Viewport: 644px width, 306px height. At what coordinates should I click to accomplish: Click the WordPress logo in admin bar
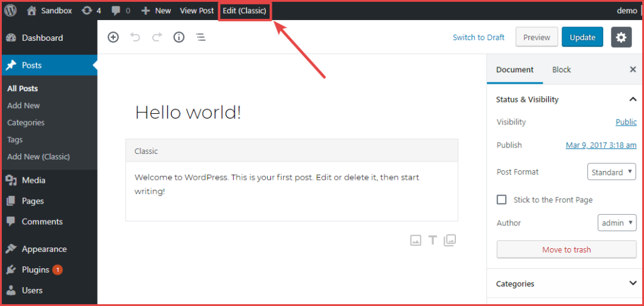(x=10, y=11)
